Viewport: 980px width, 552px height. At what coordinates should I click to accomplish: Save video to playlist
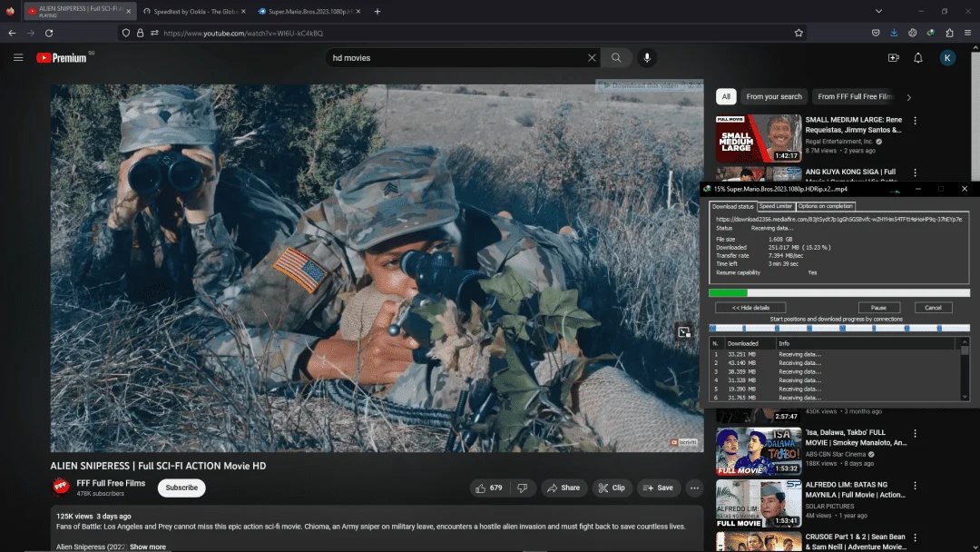pyautogui.click(x=658, y=488)
